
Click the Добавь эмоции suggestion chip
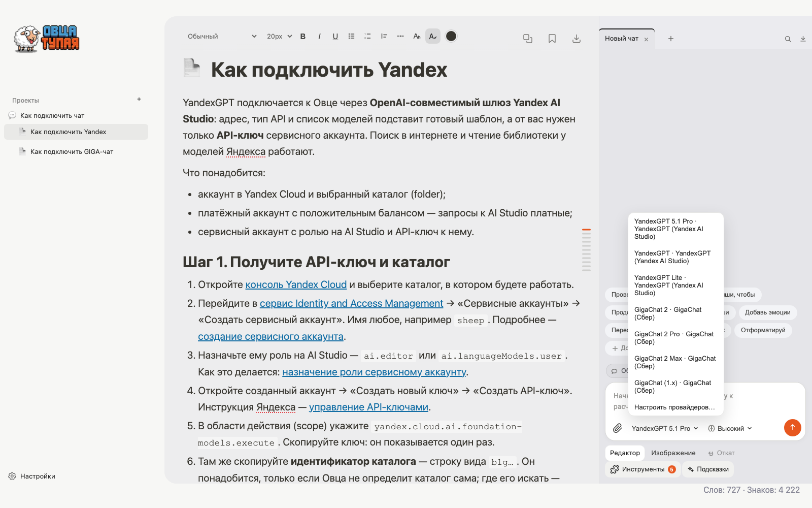(767, 312)
